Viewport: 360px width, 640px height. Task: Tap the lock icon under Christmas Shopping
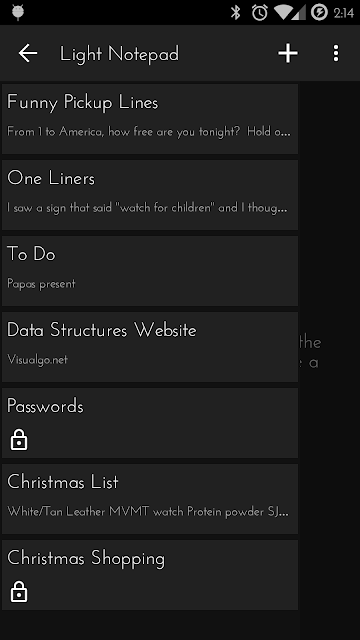coord(19,592)
